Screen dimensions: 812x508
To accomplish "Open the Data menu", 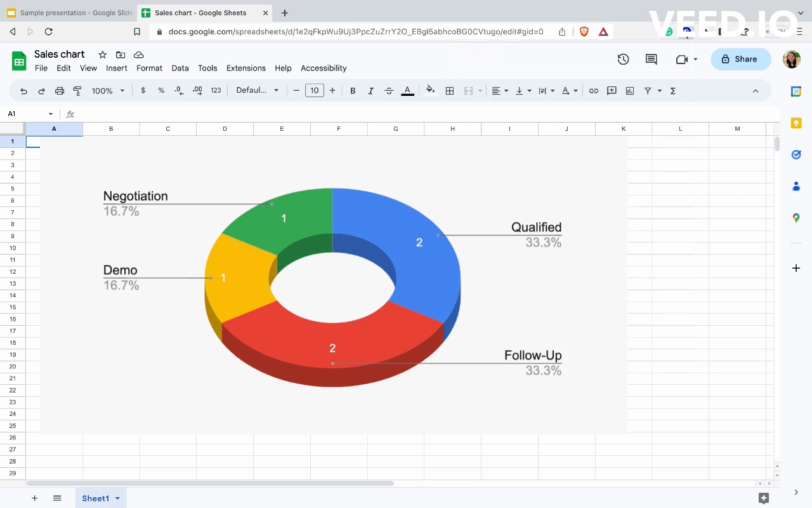I will (x=180, y=68).
